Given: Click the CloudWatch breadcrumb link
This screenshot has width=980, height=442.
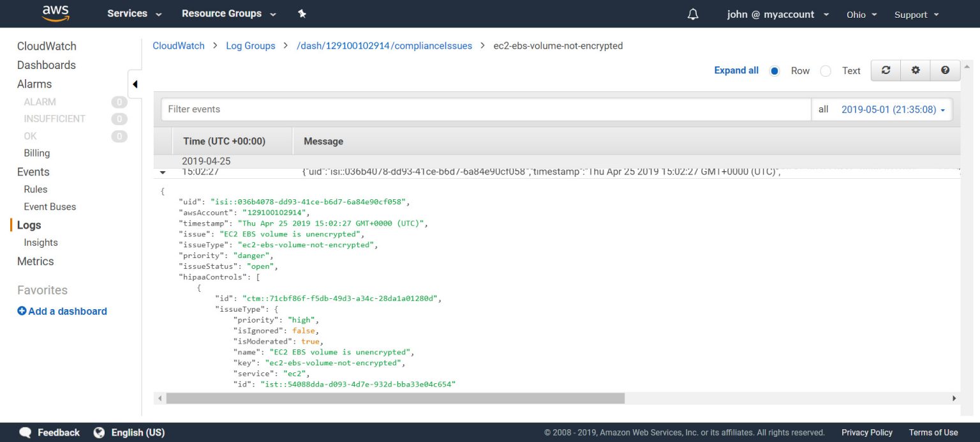Looking at the screenshot, I should tap(179, 46).
